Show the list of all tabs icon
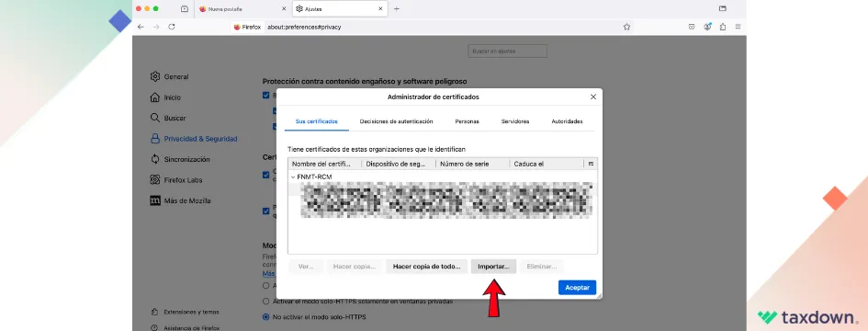Screen dimensions: 868x331 tap(722, 8)
